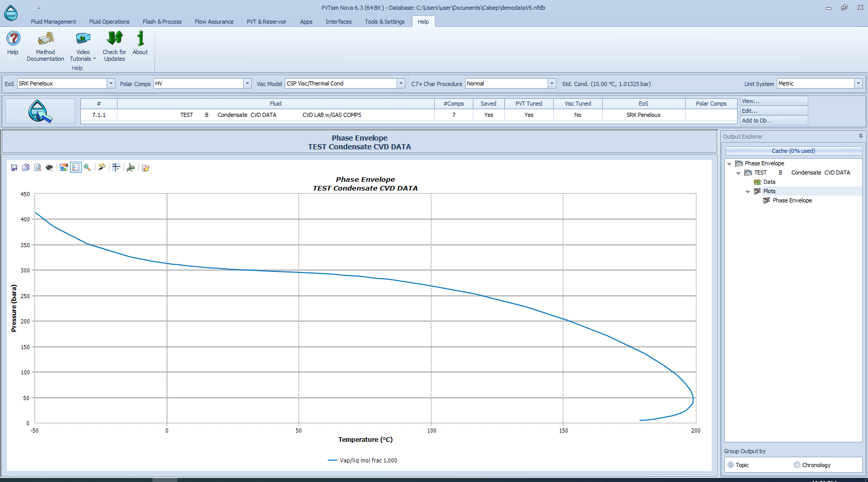868x482 pixels.
Task: Collapse the Plots tree node
Action: point(748,191)
